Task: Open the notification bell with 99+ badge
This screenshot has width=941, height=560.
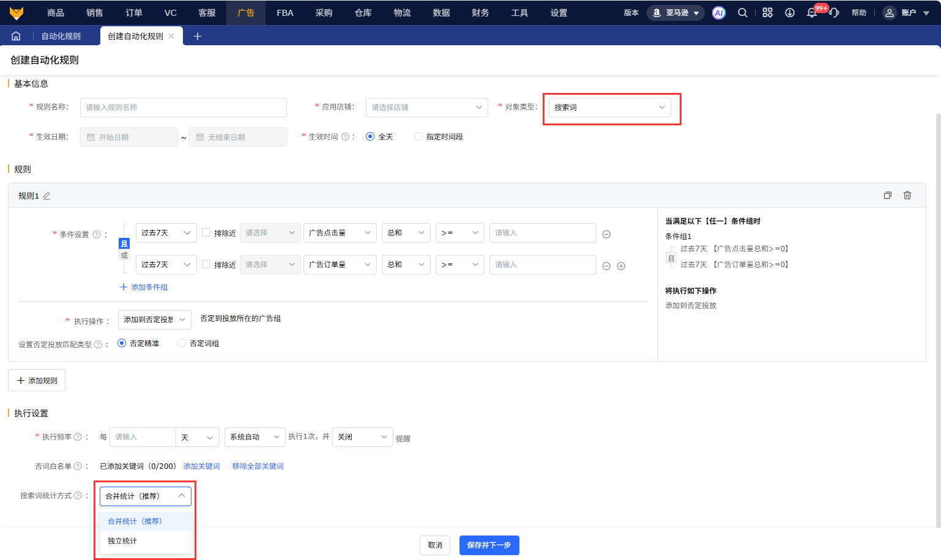Action: coord(812,13)
